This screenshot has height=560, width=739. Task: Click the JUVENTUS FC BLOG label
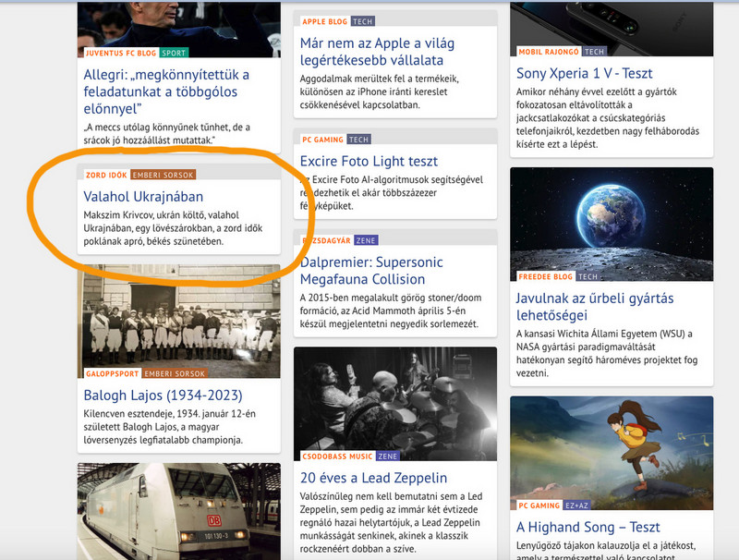click(121, 53)
